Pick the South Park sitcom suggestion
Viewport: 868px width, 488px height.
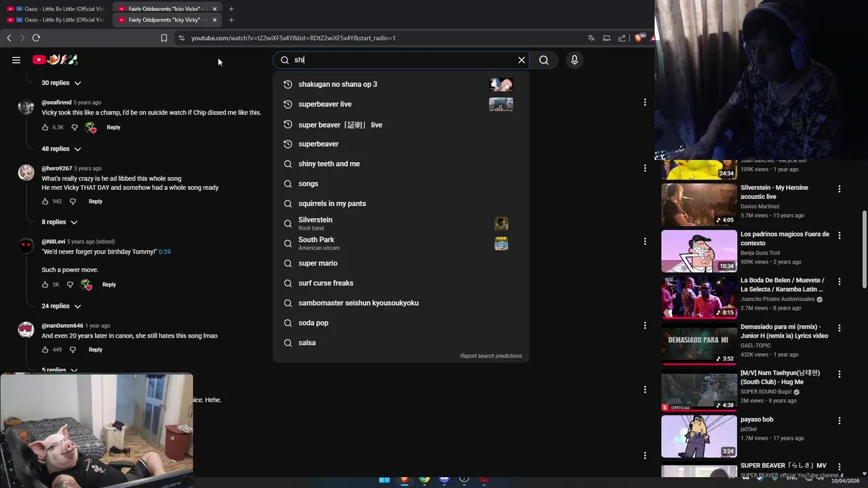pos(401,243)
